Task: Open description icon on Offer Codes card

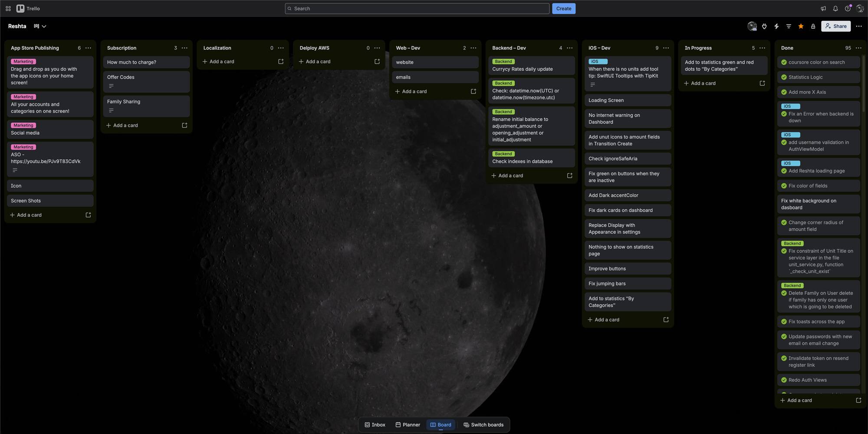Action: point(111,86)
